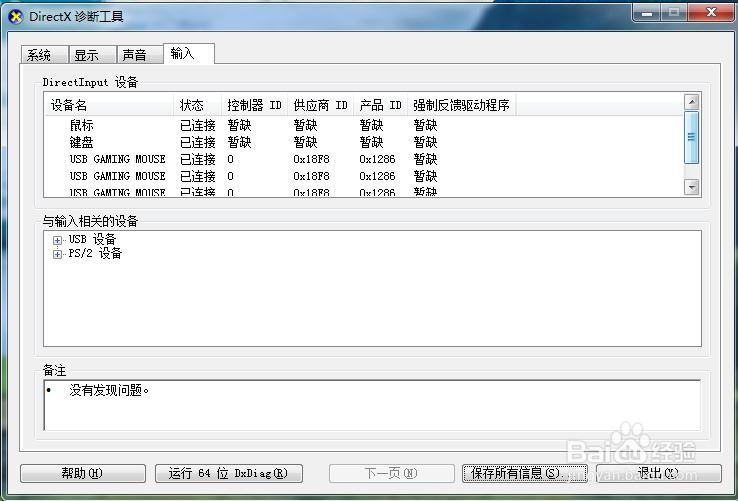Viewport: 738px width, 501px height.
Task: Click the DirectX icon in title bar
Action: coord(16,17)
